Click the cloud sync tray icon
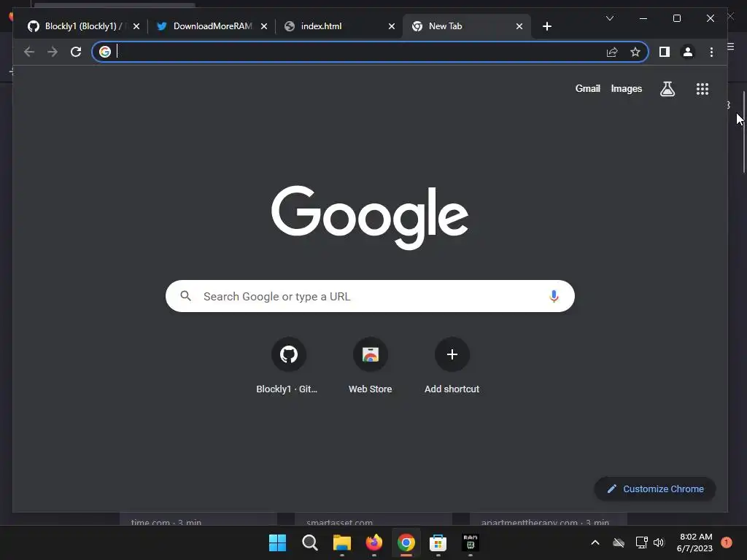 619,542
